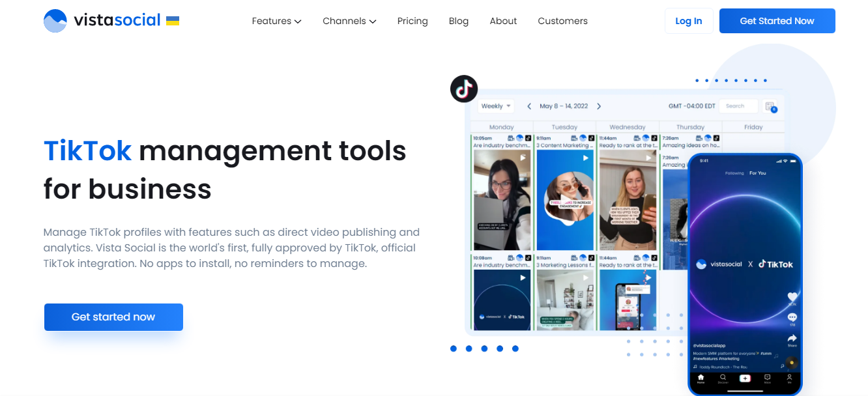Screen dimensions: 868x396
Task: Click the Tuesday column header
Action: (564, 127)
